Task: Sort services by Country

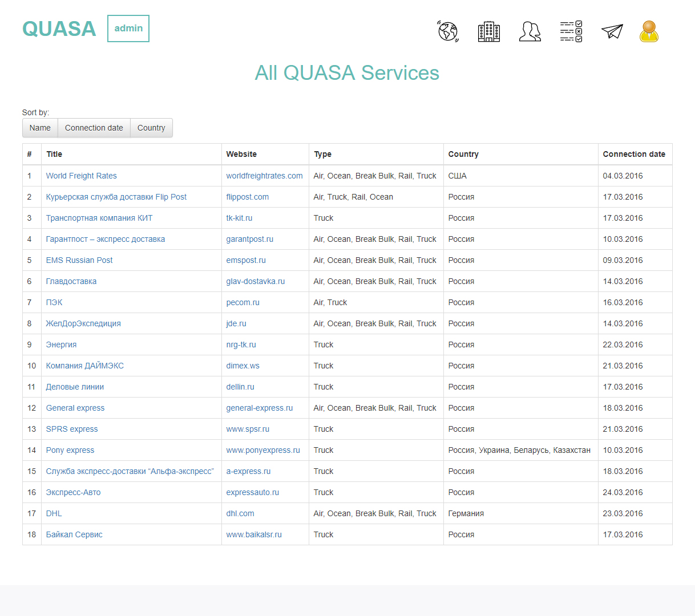Action: pyautogui.click(x=151, y=128)
